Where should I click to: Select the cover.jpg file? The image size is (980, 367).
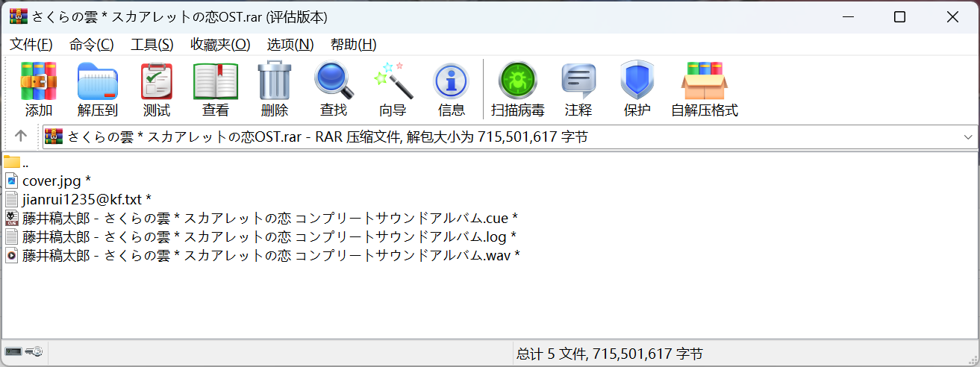point(52,181)
